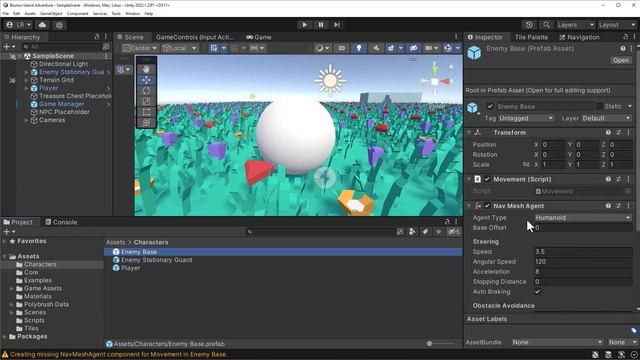Screen dimensions: 640x360
Task: Lock the Inspector panel
Action: 625,37
